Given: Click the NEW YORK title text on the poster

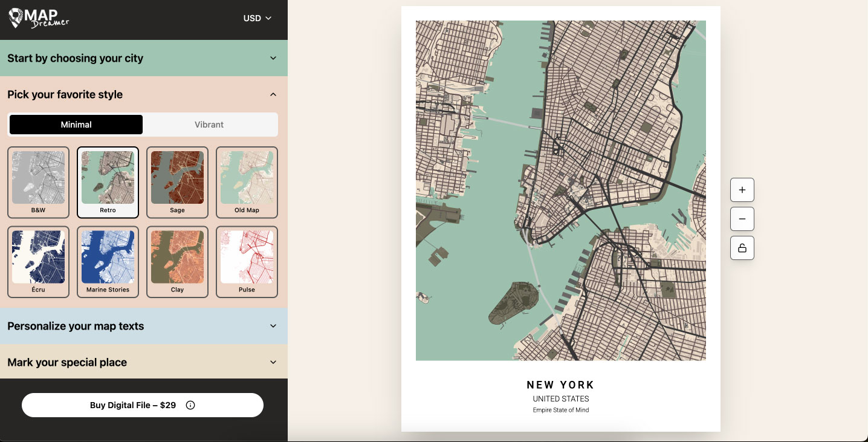Looking at the screenshot, I should coord(561,385).
